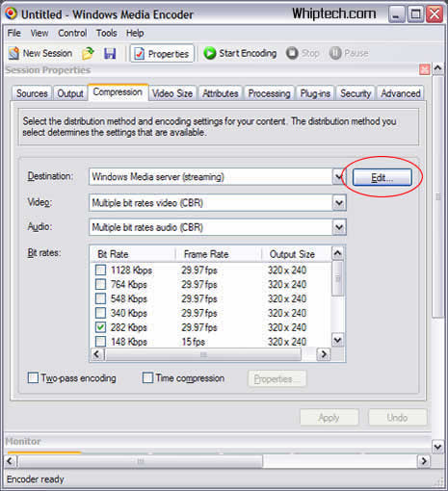Check the 764 Kbps bit rate
The image size is (448, 491).
100,284
